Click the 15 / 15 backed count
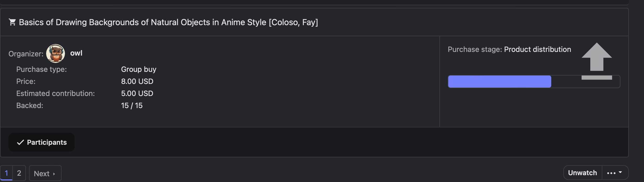Viewport: 644px width, 182px height. click(x=132, y=105)
